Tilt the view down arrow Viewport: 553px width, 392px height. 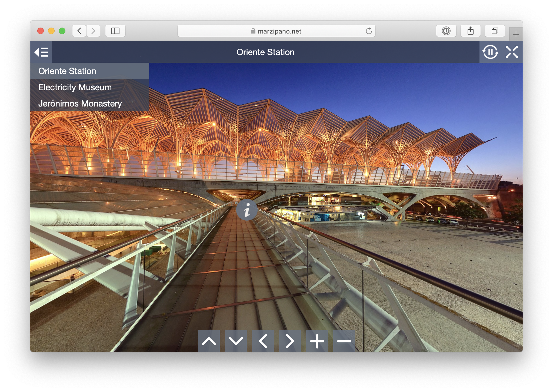[x=236, y=341]
